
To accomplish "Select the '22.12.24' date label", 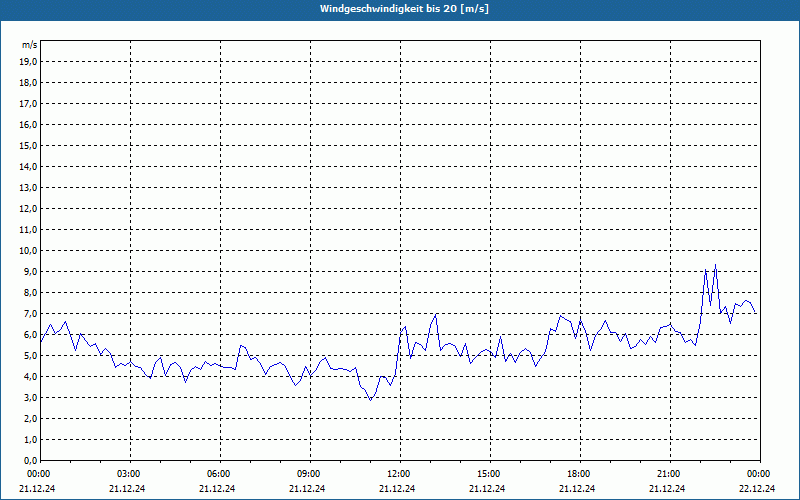I will coord(757,488).
